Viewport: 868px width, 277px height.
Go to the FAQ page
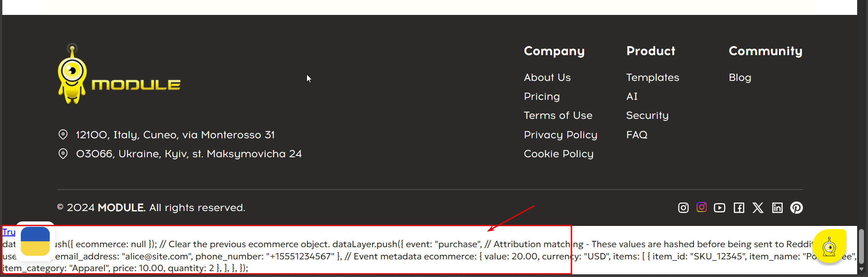(637, 135)
